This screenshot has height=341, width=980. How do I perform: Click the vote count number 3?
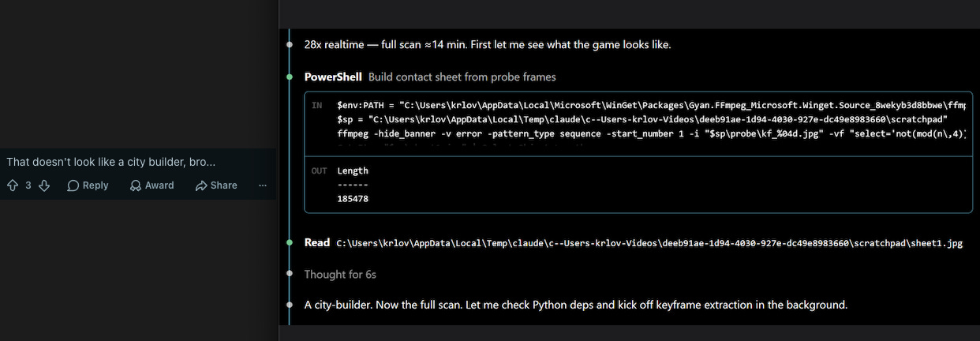click(x=28, y=185)
